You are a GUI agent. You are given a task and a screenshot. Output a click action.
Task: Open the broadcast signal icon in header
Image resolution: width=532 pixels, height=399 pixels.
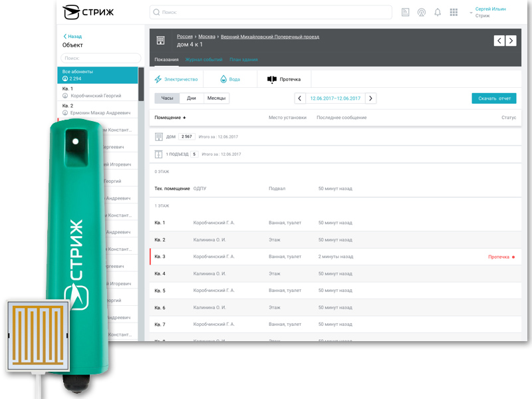pyautogui.click(x=422, y=13)
